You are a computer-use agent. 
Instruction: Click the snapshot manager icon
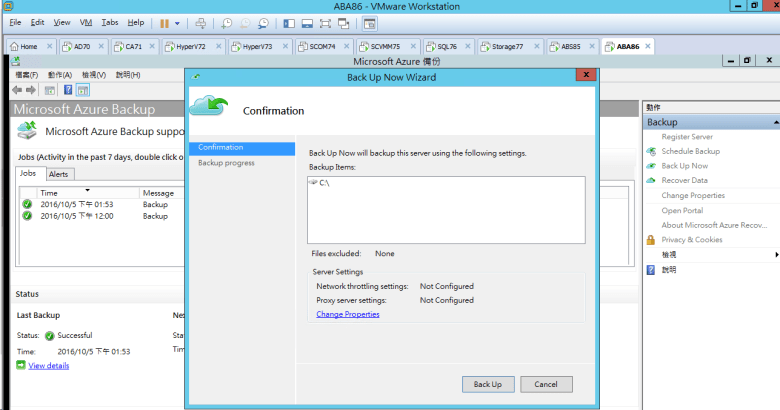tap(263, 22)
